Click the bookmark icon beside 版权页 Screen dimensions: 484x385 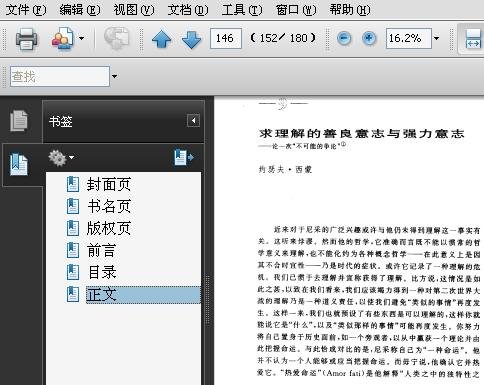[73, 228]
